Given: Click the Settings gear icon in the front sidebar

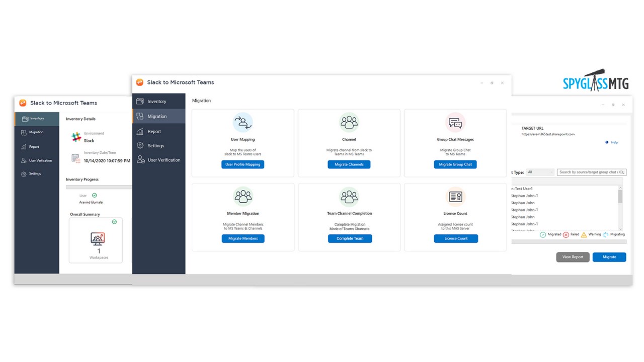Looking at the screenshot, I should click(140, 146).
